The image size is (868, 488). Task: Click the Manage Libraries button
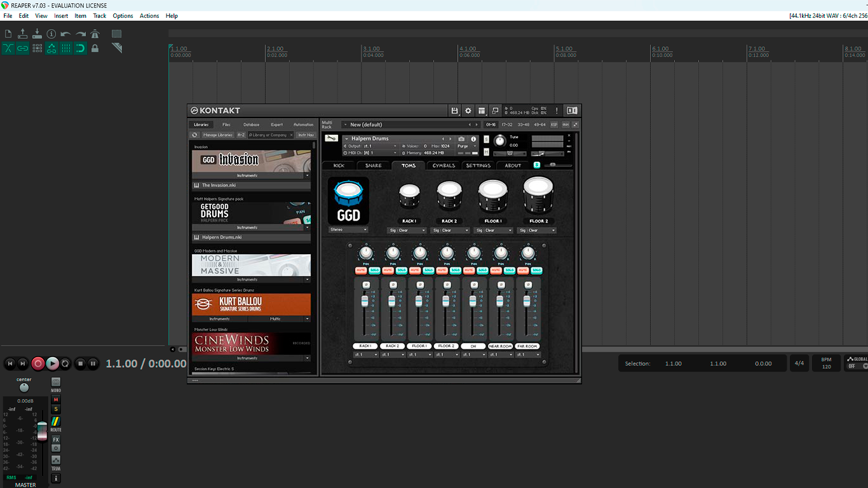click(218, 135)
